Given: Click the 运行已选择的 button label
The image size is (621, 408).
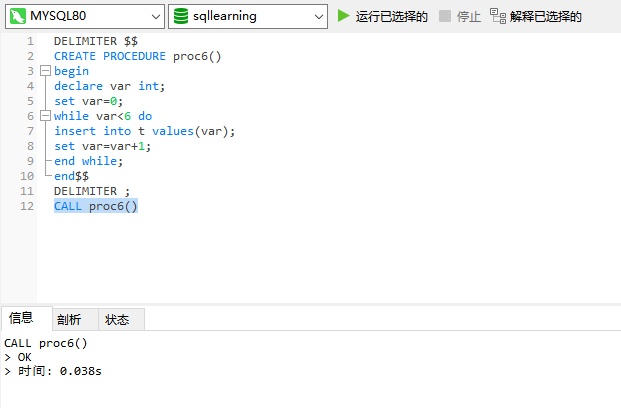Looking at the screenshot, I should [x=391, y=17].
